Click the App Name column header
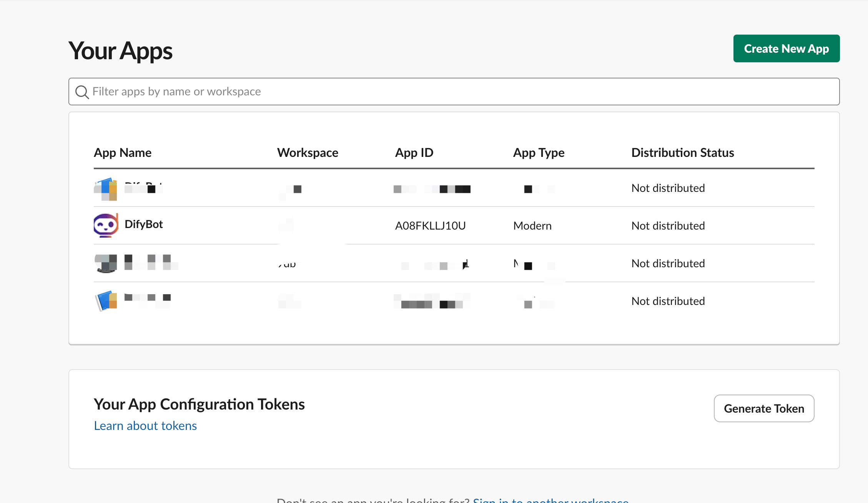Viewport: 868px width, 503px height. (123, 153)
